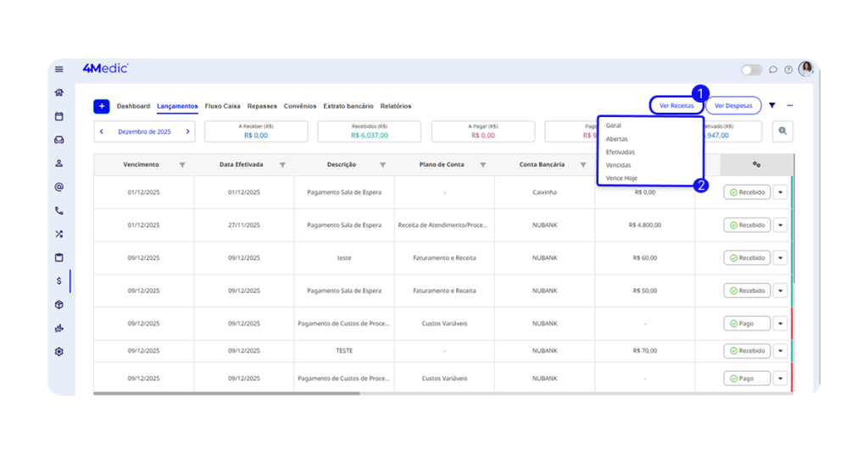
Task: Choose Abertas in the receitas menu
Action: [x=616, y=139]
